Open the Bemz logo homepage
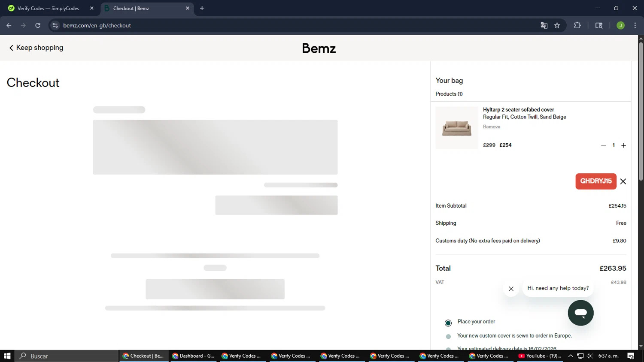The width and height of the screenshot is (644, 362). point(319,48)
